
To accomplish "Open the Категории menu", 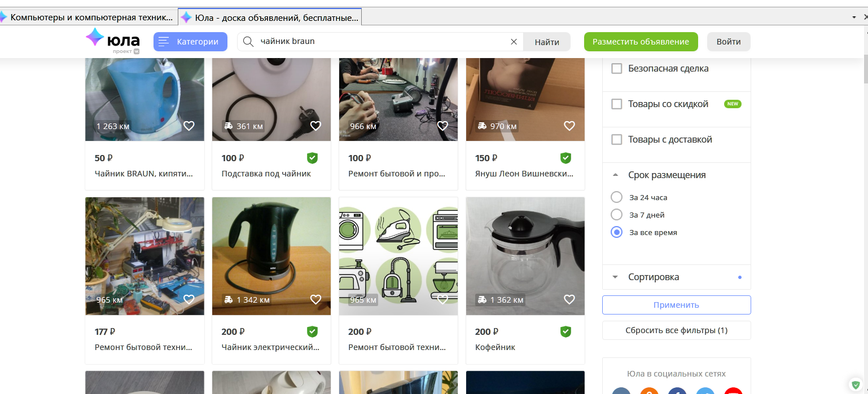I will [190, 41].
